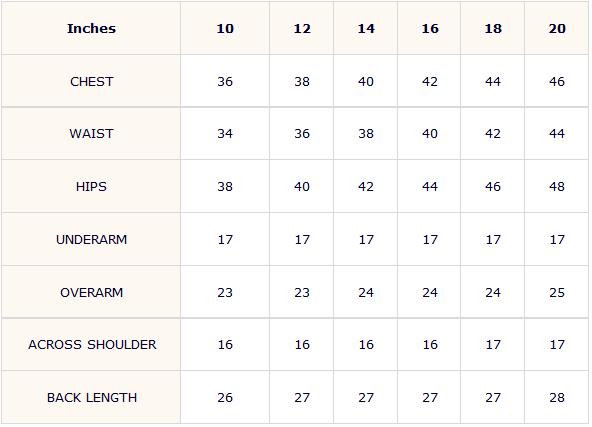
Task: Select the size 16 column header
Action: 430,29
